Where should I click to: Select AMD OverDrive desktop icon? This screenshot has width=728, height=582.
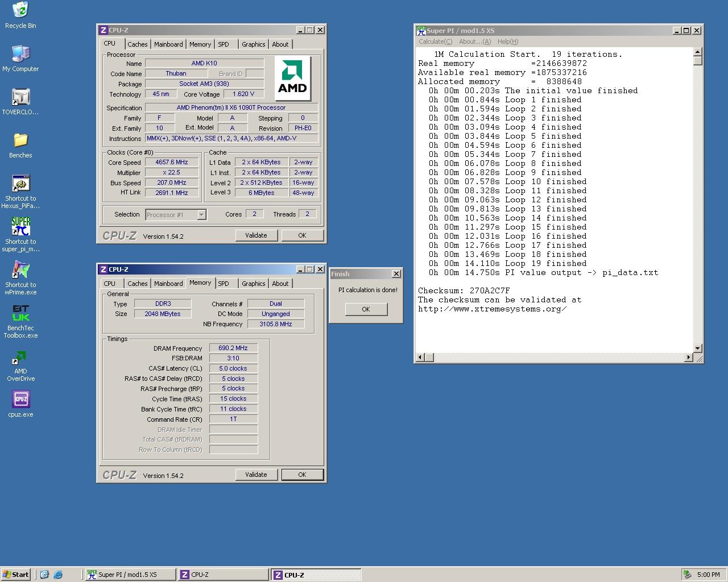click(20, 364)
